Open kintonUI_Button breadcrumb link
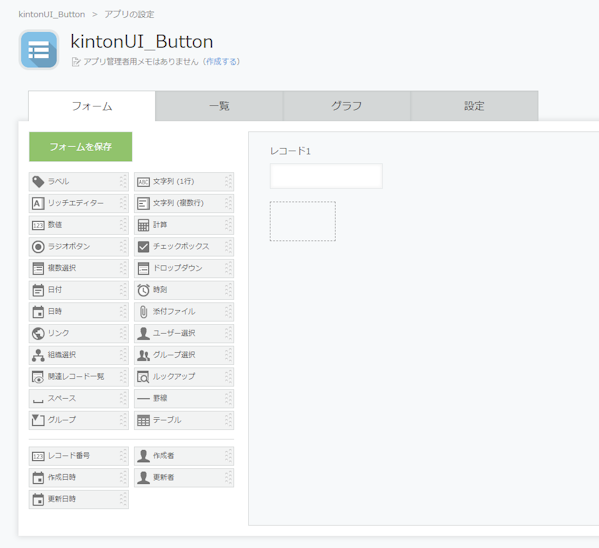 point(52,15)
